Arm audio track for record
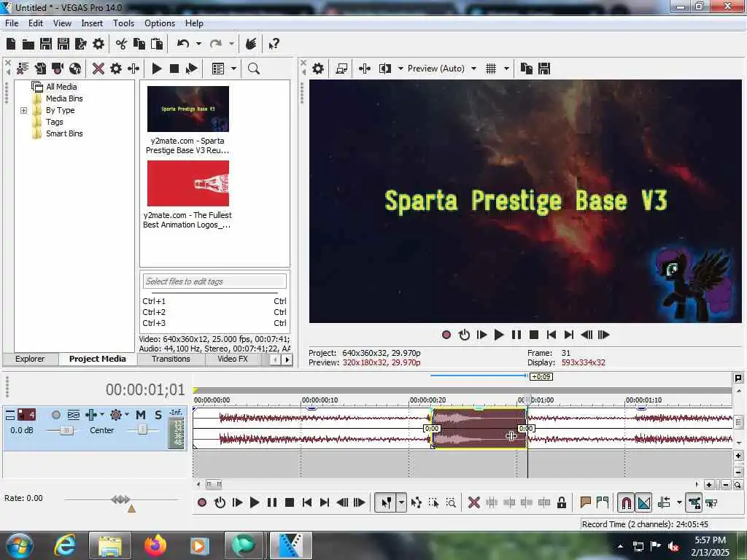Viewport: 747px width, 560px height. click(x=55, y=415)
